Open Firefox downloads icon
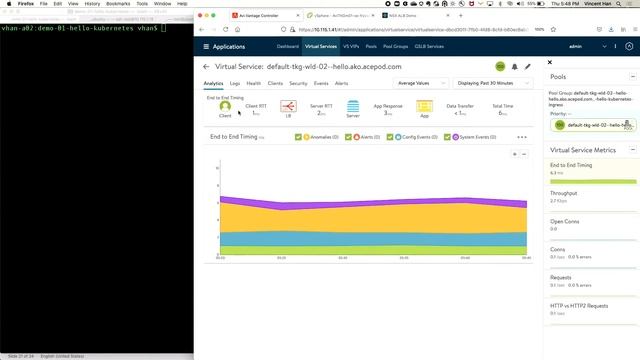The image size is (640, 360). coord(611,29)
